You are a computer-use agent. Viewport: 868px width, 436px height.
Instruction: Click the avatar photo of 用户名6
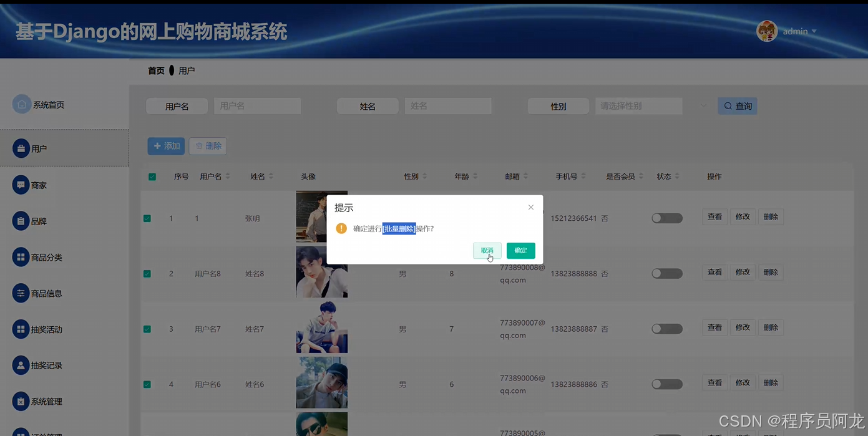pos(321,382)
